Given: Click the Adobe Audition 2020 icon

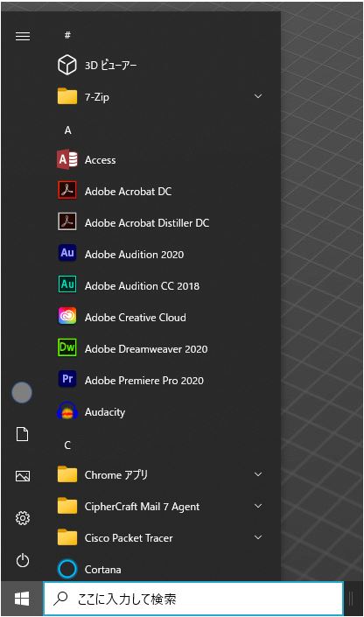Looking at the screenshot, I should pyautogui.click(x=66, y=254).
